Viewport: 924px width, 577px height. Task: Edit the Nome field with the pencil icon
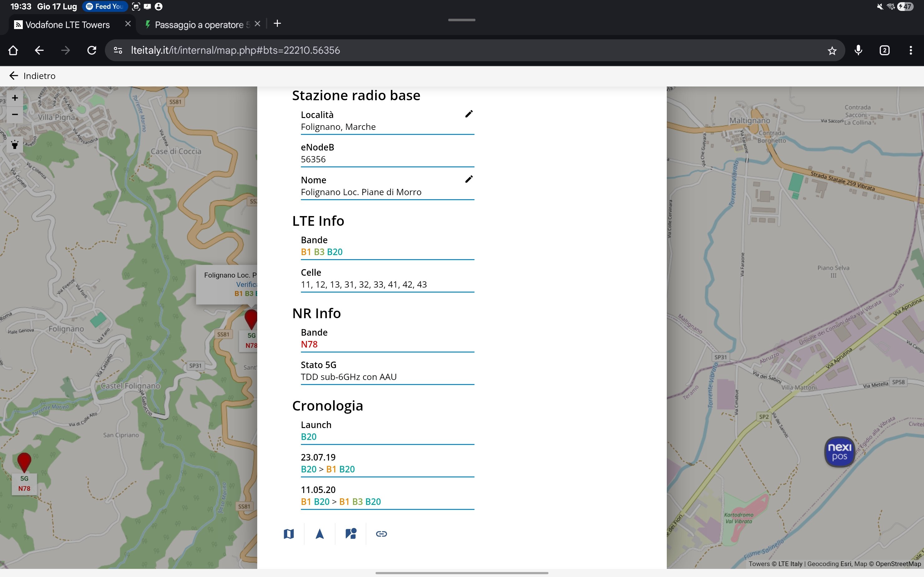tap(469, 179)
